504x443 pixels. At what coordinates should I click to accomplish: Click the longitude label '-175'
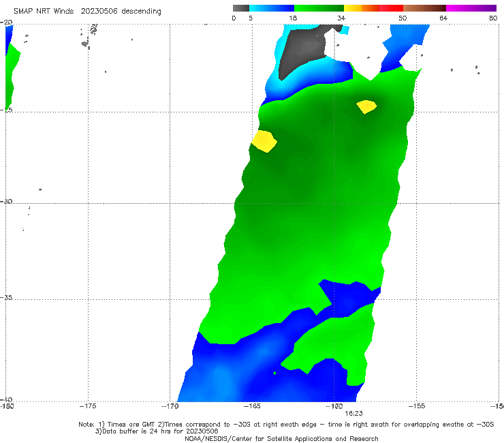click(88, 406)
